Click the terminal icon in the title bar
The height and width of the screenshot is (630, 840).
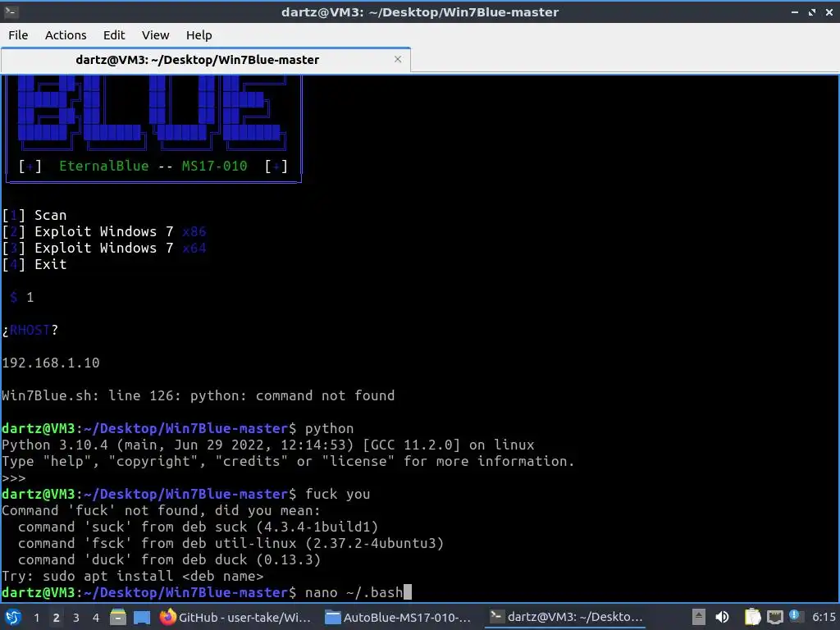point(11,11)
